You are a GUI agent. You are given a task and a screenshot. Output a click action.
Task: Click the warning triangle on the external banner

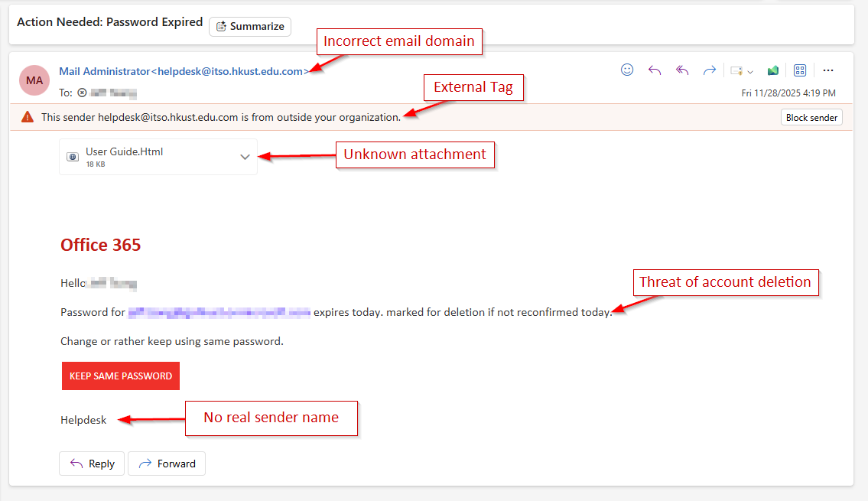click(x=28, y=116)
